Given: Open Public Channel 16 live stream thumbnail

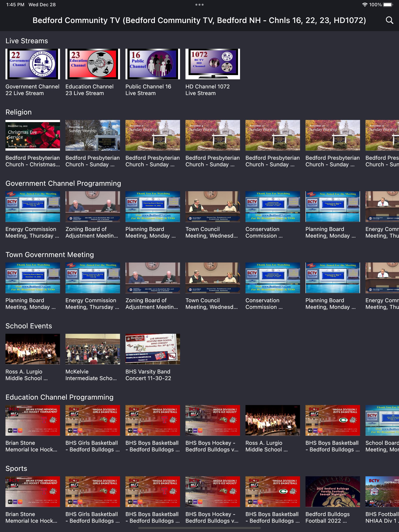Looking at the screenshot, I should coord(153,64).
